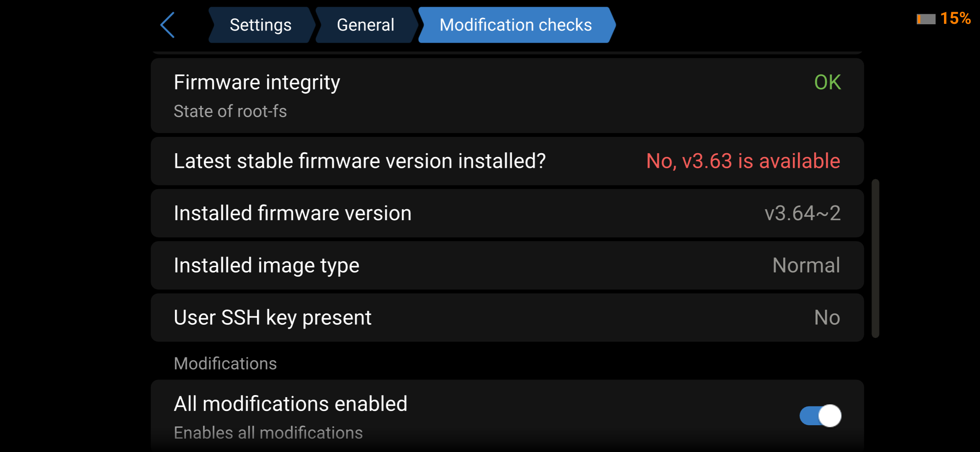Click the 15% battery percentage text
Screen dimensions: 980x452
pos(955,18)
